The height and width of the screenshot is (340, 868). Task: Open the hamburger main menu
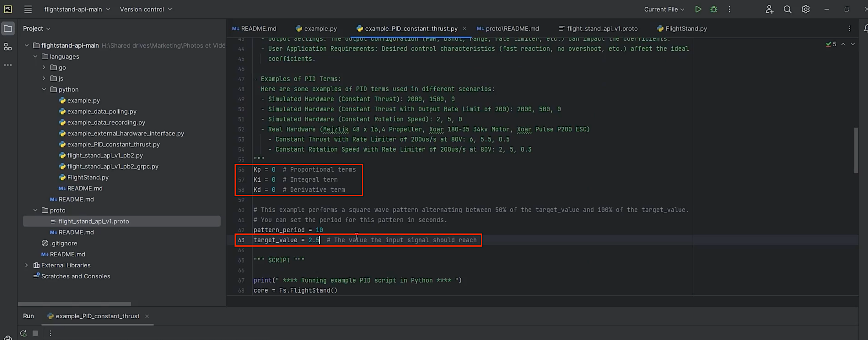coord(28,9)
